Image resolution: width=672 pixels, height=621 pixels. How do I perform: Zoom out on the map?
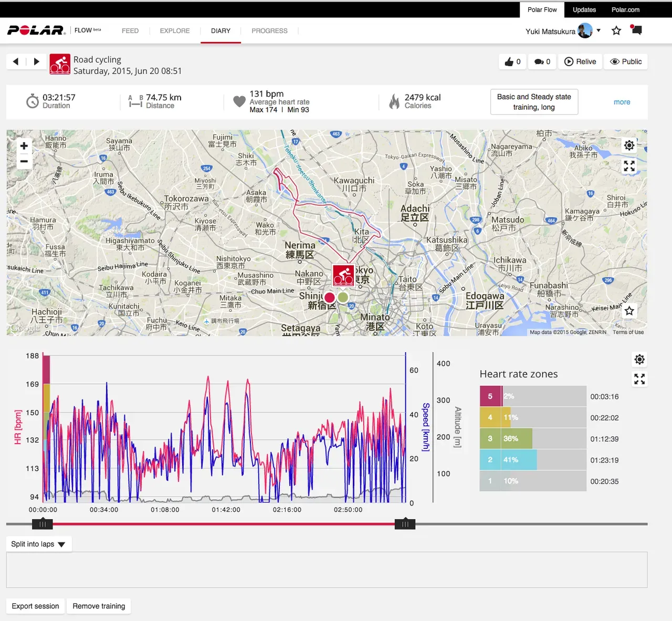click(x=24, y=162)
